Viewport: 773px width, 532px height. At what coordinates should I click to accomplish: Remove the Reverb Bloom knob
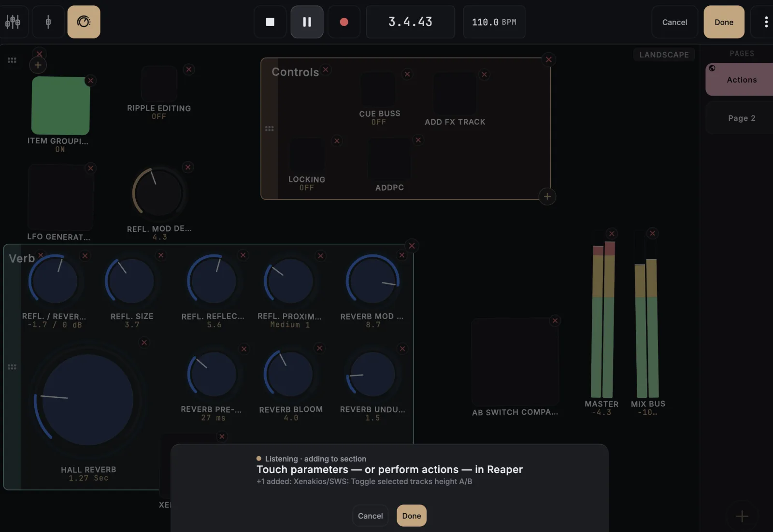click(x=319, y=348)
